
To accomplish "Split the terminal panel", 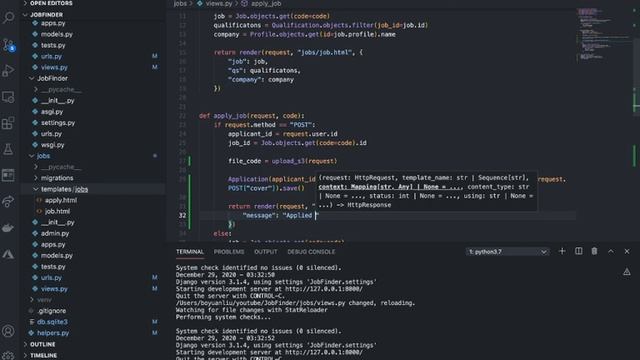I will pos(578,251).
